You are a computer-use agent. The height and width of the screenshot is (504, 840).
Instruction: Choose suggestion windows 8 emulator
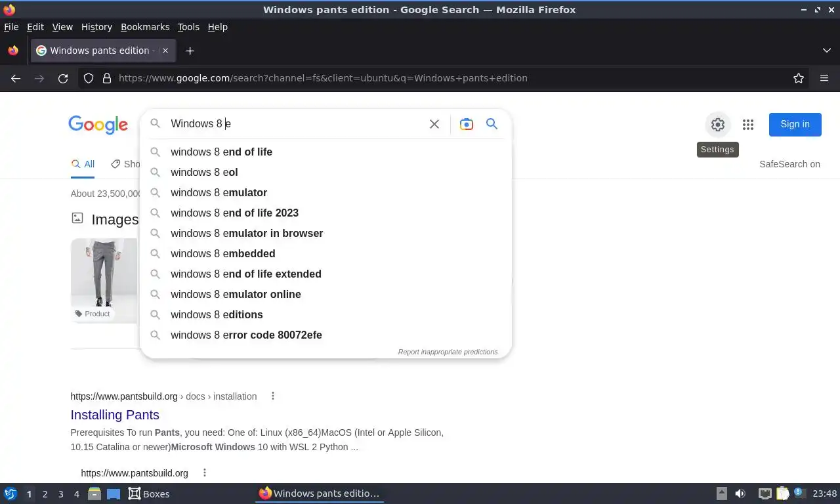[x=325, y=192]
